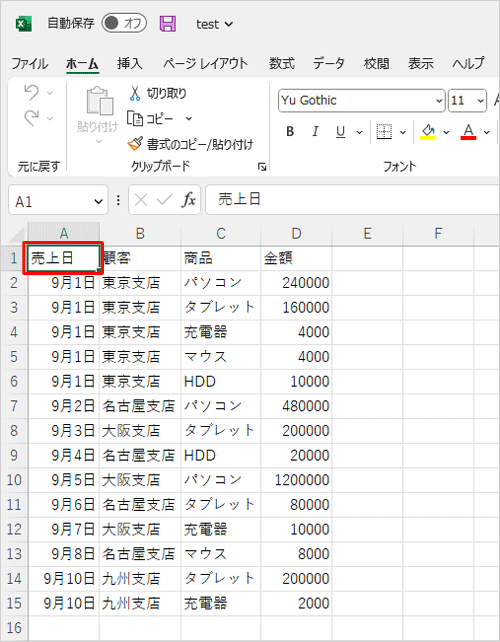Click the formula bar Cancel X icon
Screen dimensions: 500x642
[x=141, y=200]
